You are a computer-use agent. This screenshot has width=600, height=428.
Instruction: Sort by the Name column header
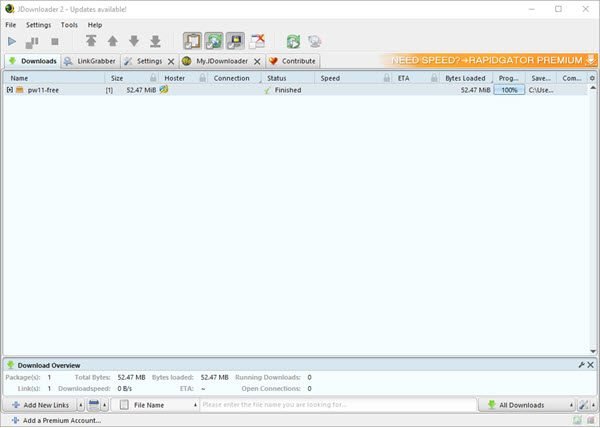coord(54,78)
